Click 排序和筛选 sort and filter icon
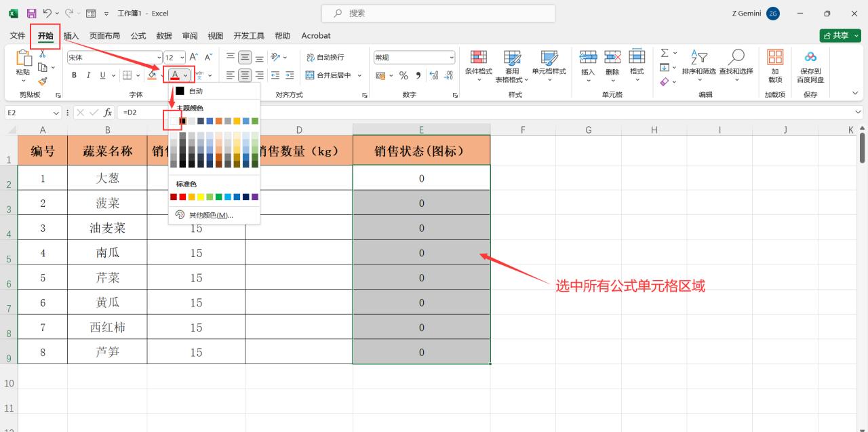 coord(698,58)
